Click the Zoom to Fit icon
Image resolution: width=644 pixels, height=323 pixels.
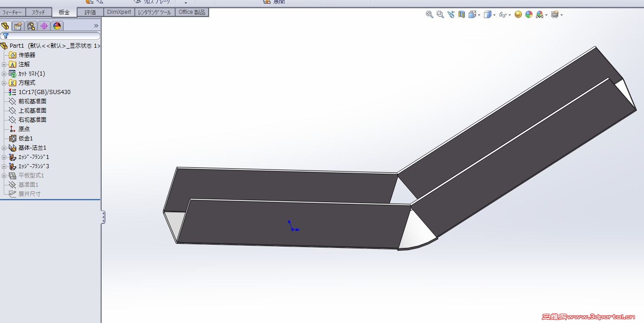click(430, 14)
